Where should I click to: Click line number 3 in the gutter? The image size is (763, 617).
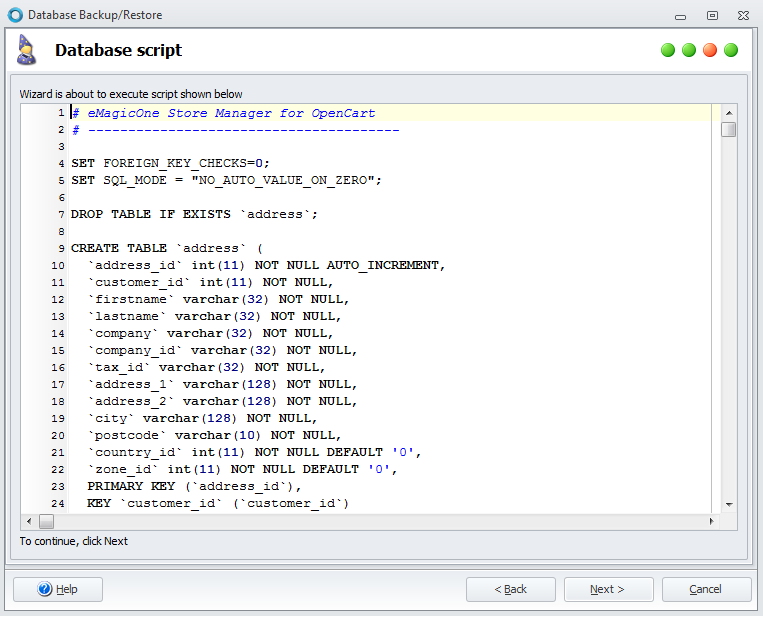pos(61,146)
